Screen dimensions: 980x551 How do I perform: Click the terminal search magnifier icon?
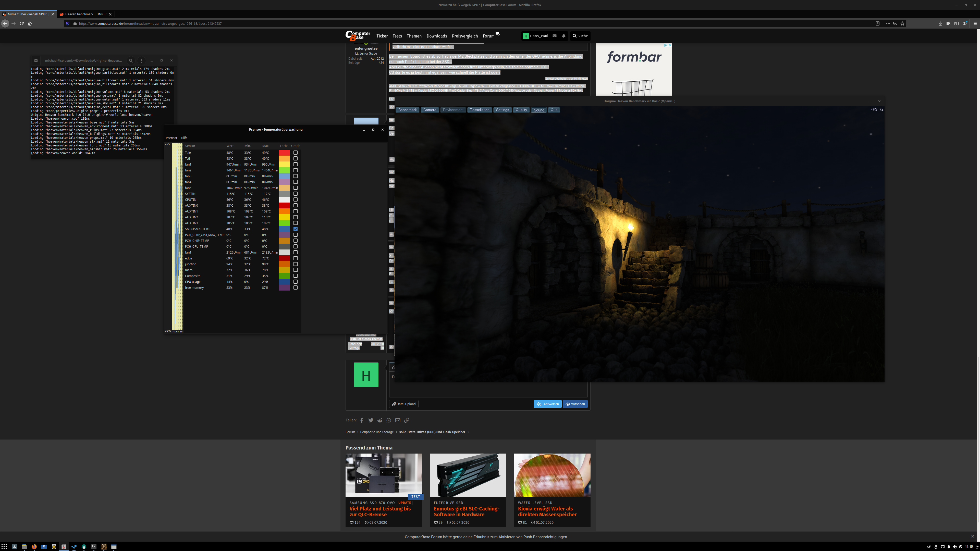point(131,60)
